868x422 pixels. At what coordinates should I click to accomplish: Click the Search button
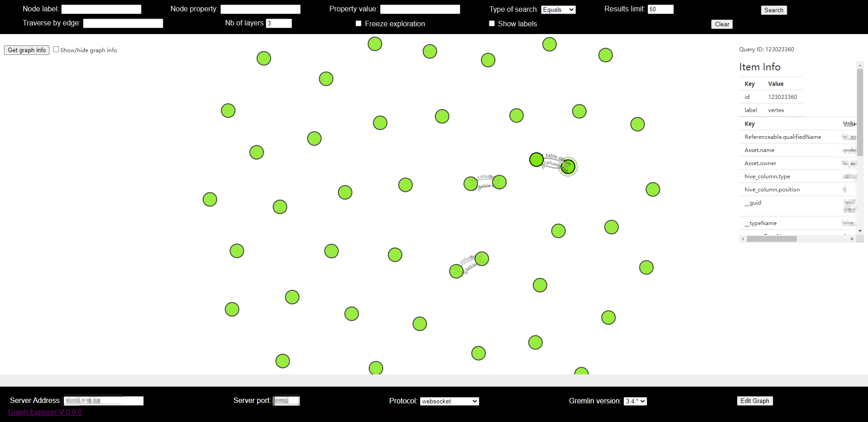pos(774,10)
